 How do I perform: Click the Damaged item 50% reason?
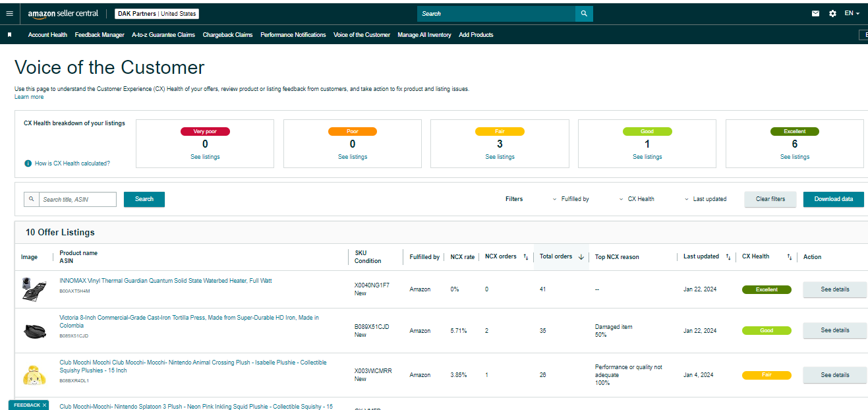614,331
